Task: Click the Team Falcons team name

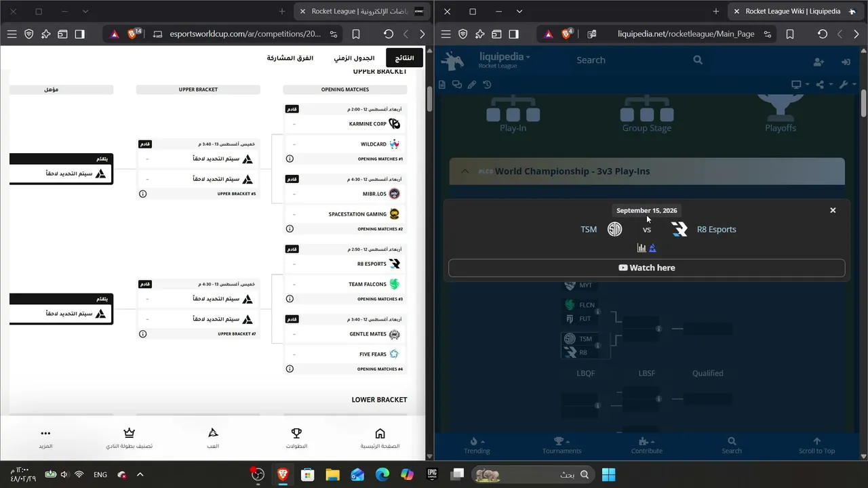Action: [368, 285]
